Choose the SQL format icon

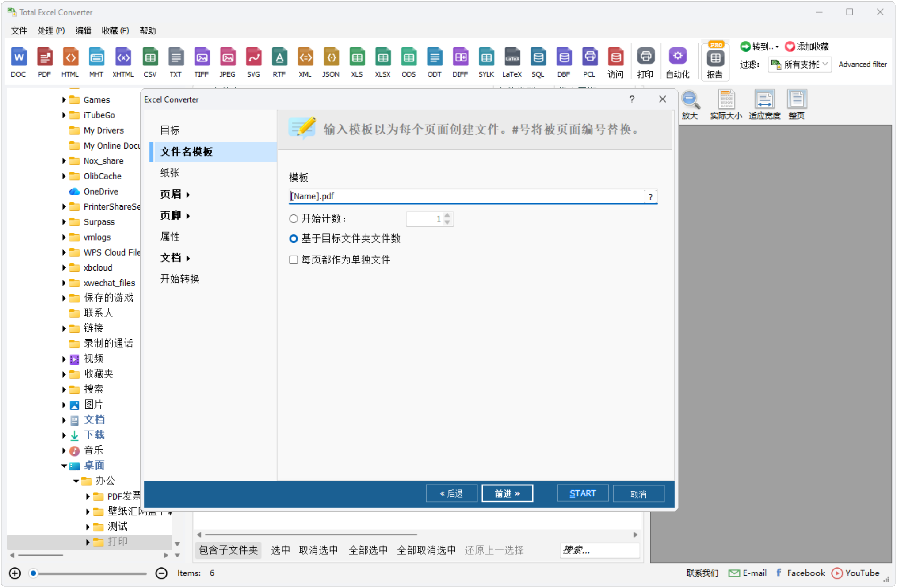538,62
